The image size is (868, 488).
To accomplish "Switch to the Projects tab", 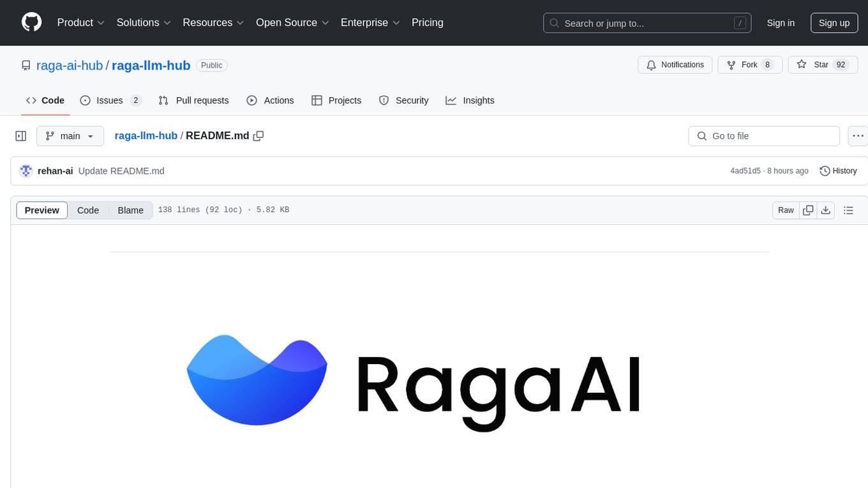I will pos(336,100).
